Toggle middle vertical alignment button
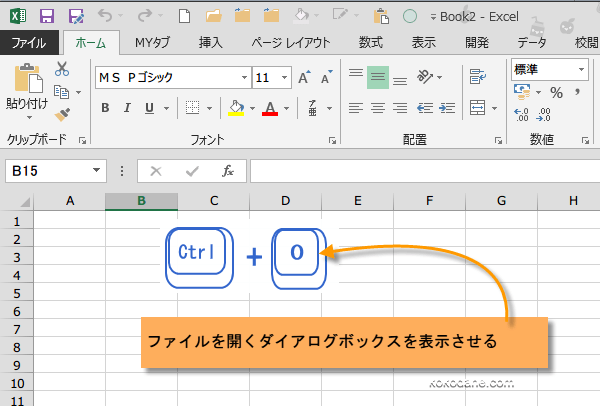Viewport: 600px width, 406px height. click(x=377, y=77)
